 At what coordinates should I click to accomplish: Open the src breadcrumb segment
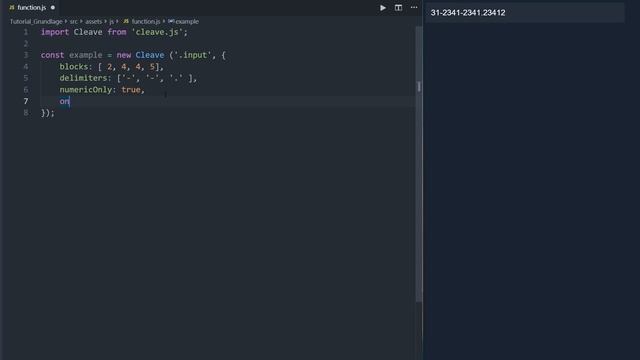click(x=73, y=21)
